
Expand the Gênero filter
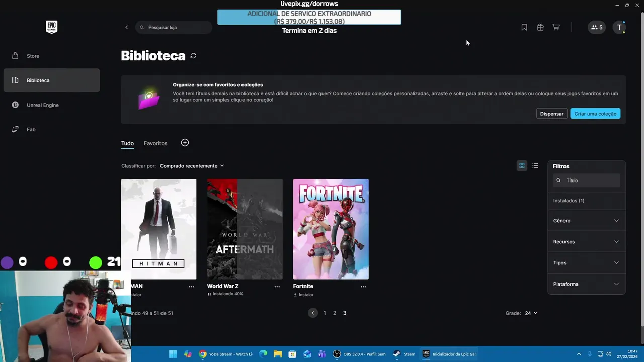(x=586, y=221)
